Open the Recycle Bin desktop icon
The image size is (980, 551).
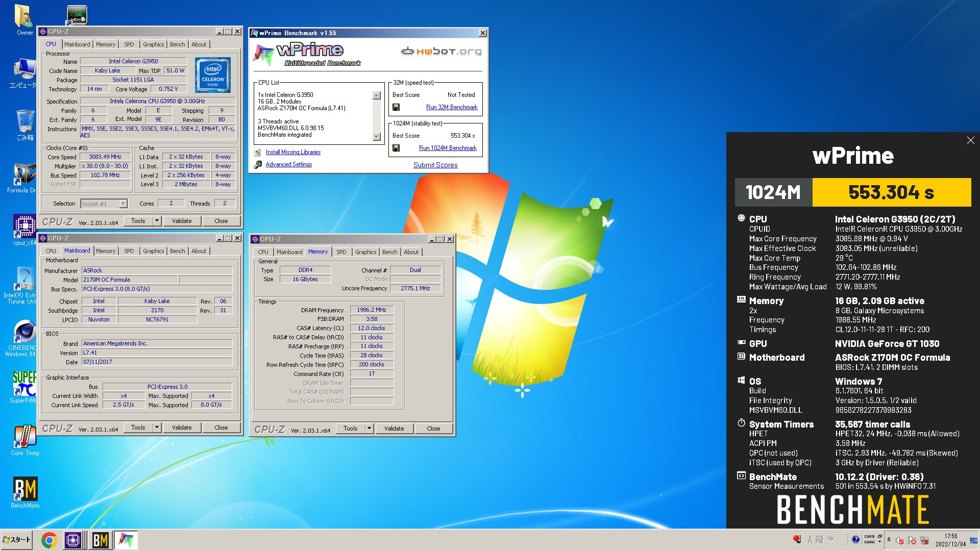(x=24, y=124)
